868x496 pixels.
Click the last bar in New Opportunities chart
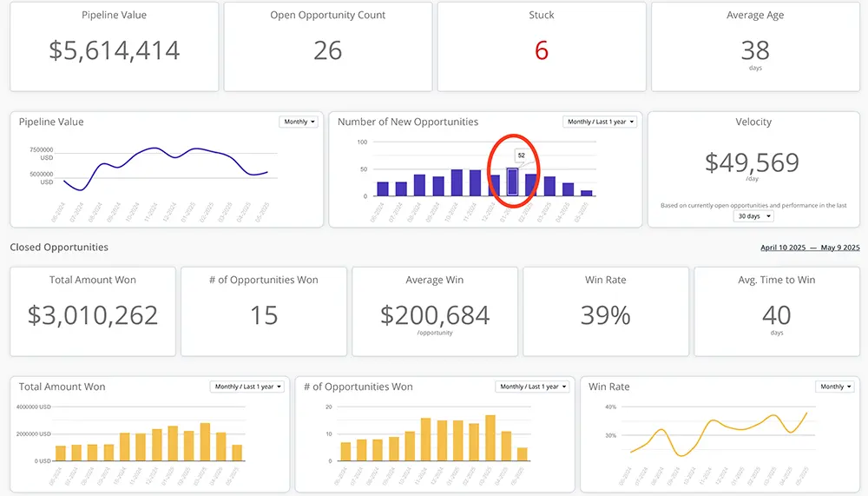click(x=587, y=193)
